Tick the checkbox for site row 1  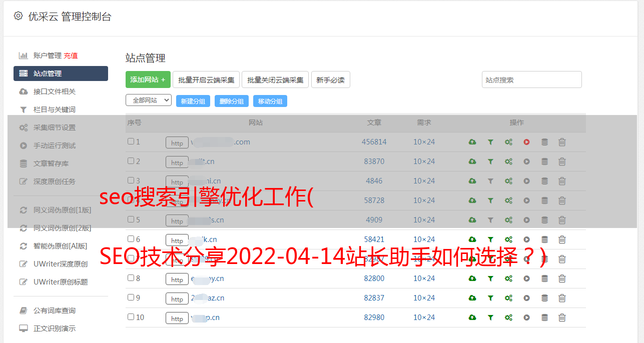[x=131, y=141]
